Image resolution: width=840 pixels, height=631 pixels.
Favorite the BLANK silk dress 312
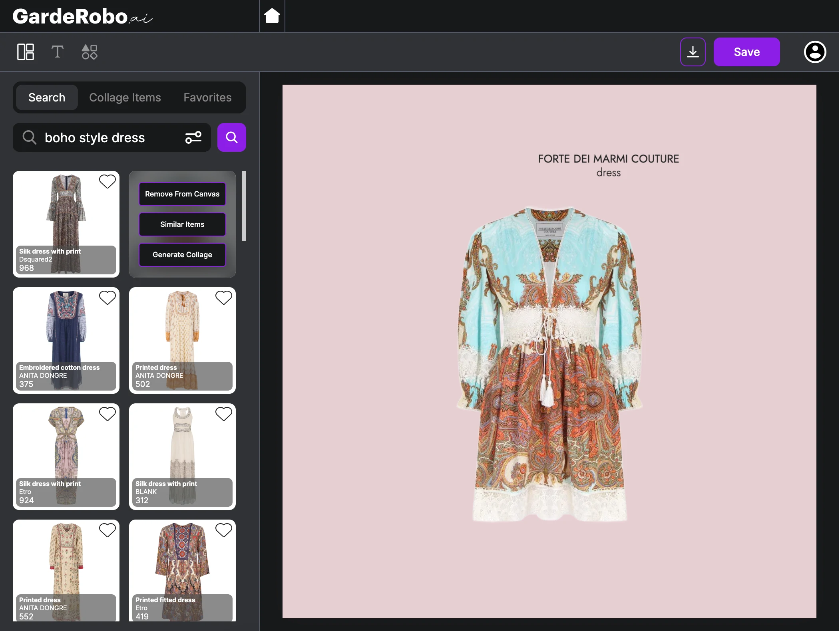(x=224, y=414)
